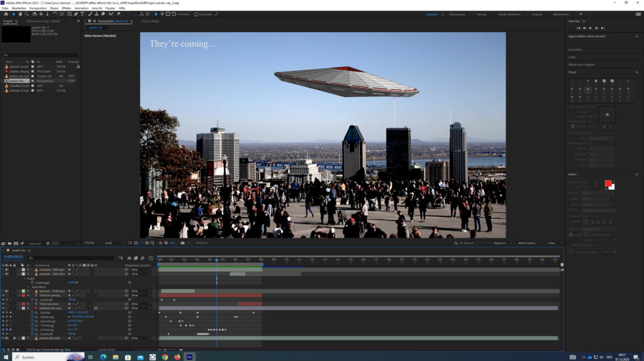The image size is (644, 361).
Task: Click the snapshot camera icon below viewer
Action: 182,243
